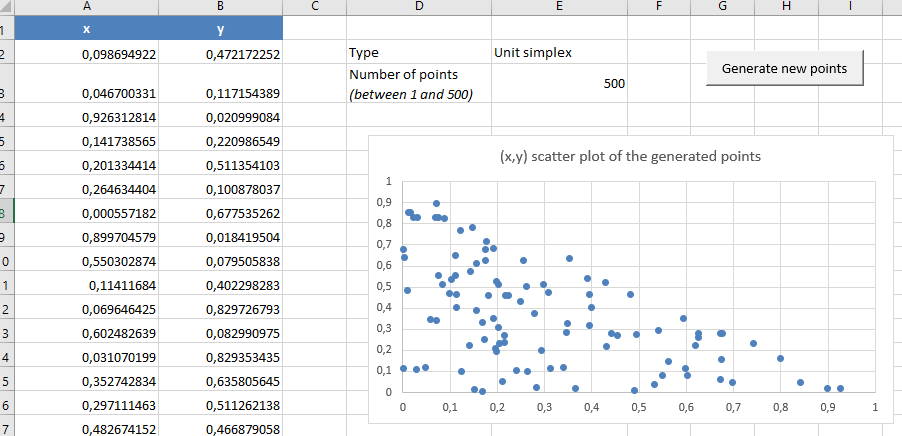Select the scatter plot chart title
902x436 pixels.
click(x=629, y=156)
